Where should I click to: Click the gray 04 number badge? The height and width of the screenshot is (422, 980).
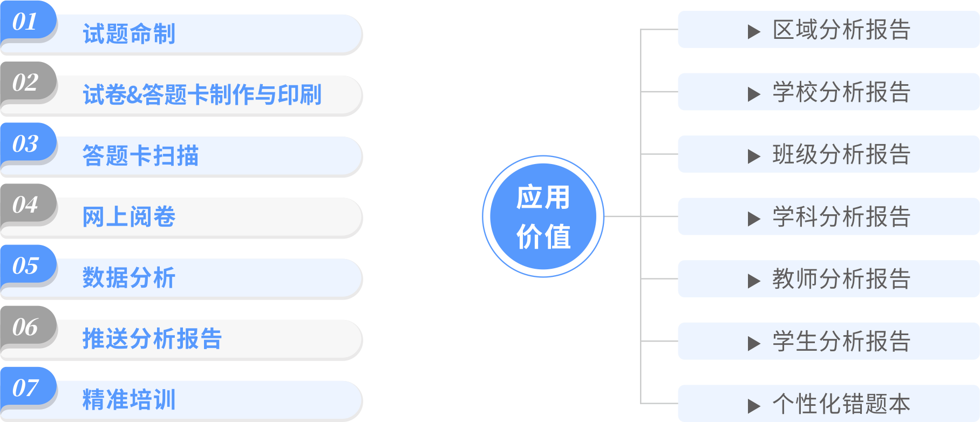pos(26,205)
